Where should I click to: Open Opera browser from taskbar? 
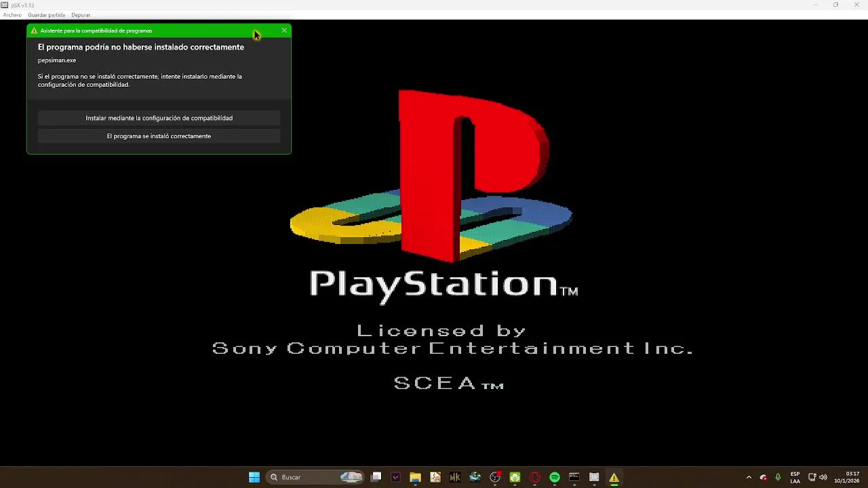[x=534, y=477]
